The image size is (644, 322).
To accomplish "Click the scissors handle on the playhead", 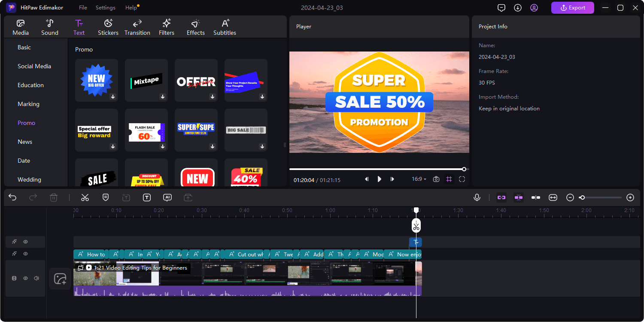I will coord(416,225).
